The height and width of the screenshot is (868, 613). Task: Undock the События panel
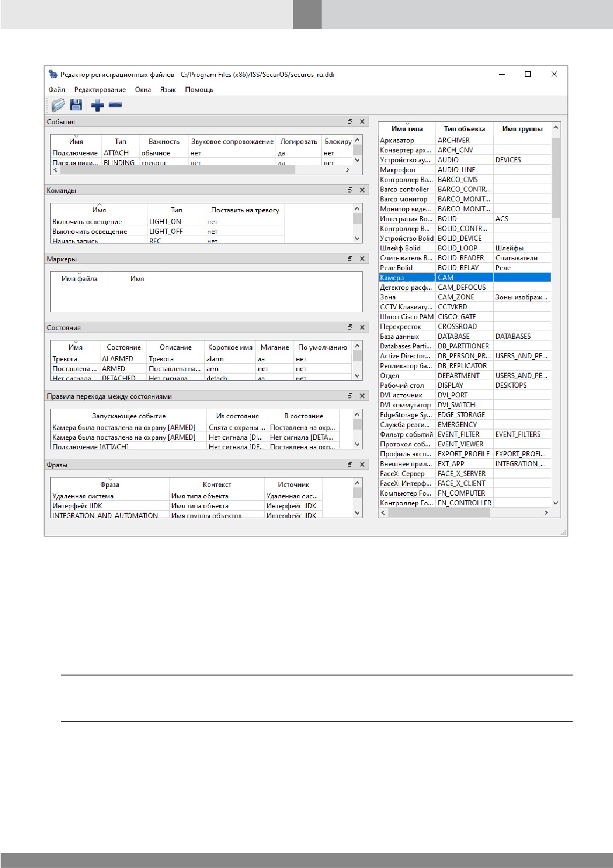pos(350,121)
